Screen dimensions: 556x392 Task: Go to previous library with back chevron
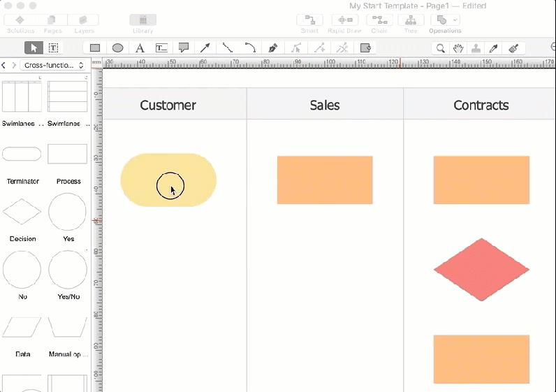pyautogui.click(x=3, y=65)
